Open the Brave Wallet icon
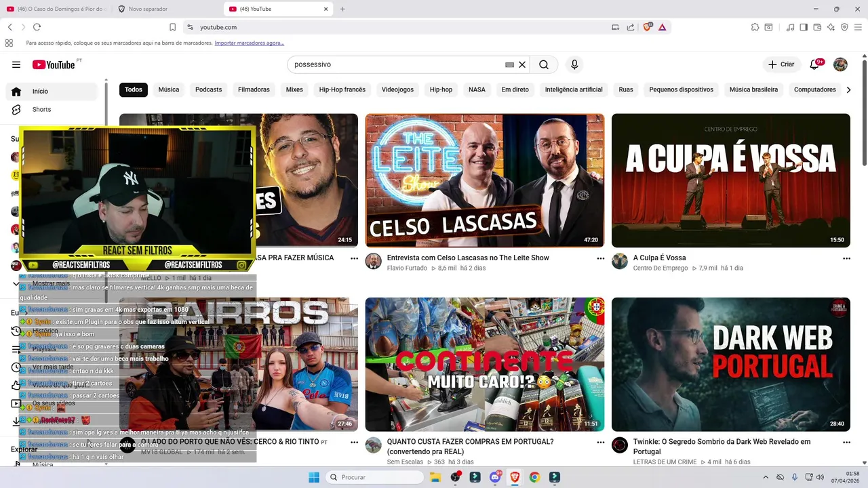The height and width of the screenshot is (488, 868). point(817,27)
